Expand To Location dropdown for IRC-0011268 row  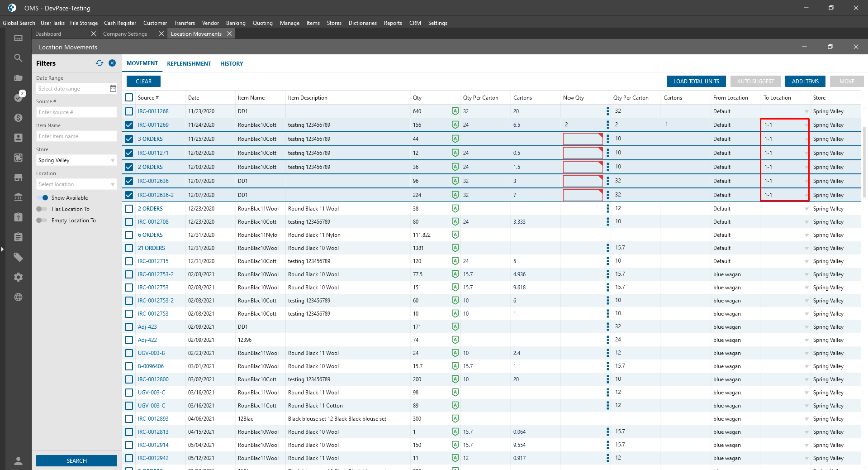pos(806,111)
